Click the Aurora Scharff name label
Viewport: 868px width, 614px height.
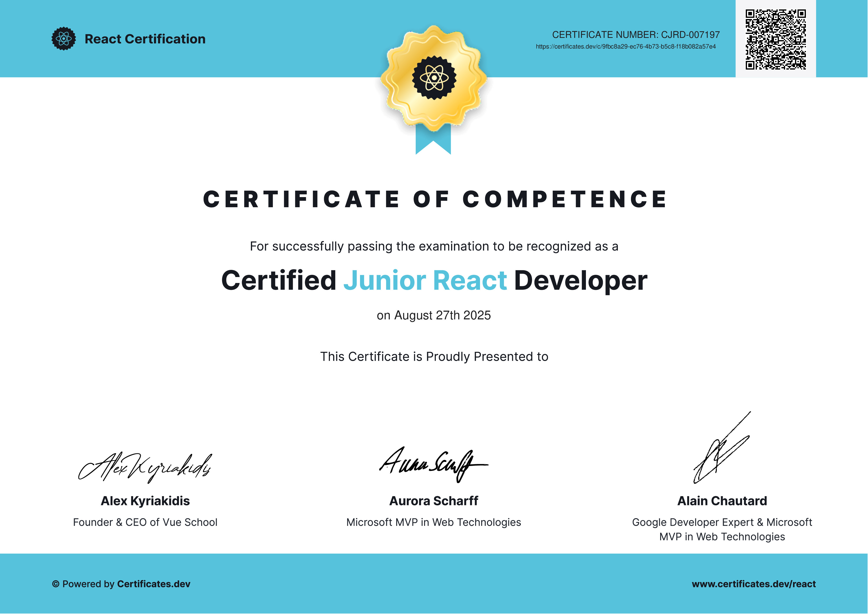point(434,501)
